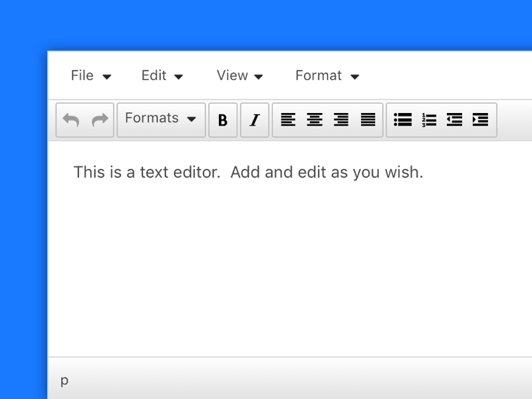Open the File menu
Viewport: 532px width, 399px height.
pyautogui.click(x=82, y=76)
